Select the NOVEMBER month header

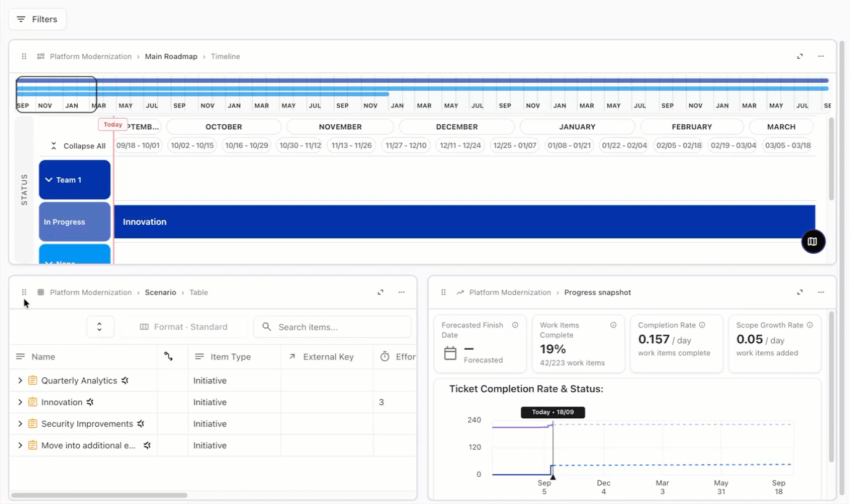coord(340,127)
